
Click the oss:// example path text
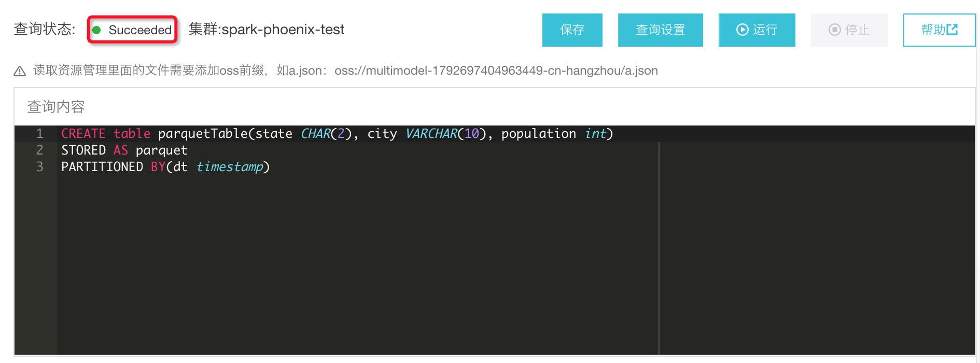tap(496, 71)
